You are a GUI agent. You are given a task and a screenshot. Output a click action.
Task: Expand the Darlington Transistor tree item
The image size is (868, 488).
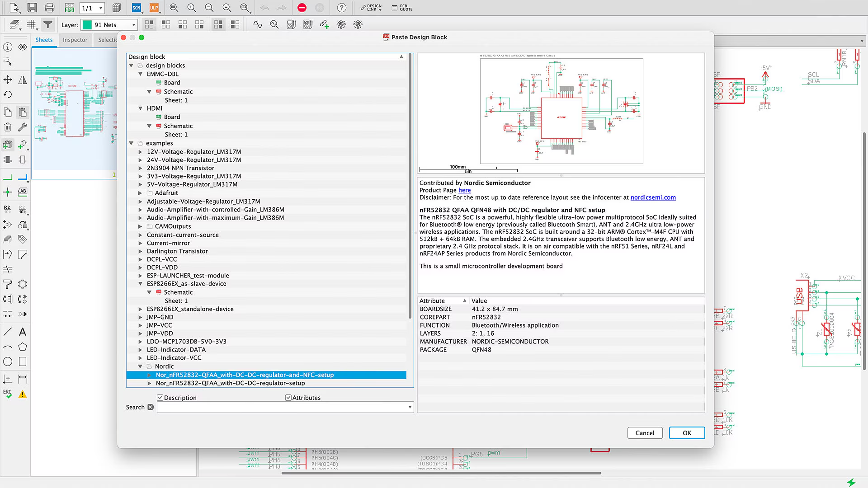(140, 251)
